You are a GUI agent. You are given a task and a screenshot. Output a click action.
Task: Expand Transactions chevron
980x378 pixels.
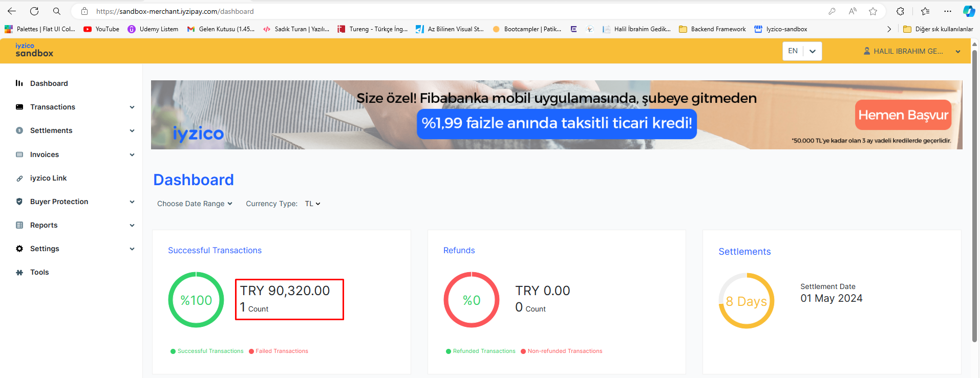click(132, 107)
